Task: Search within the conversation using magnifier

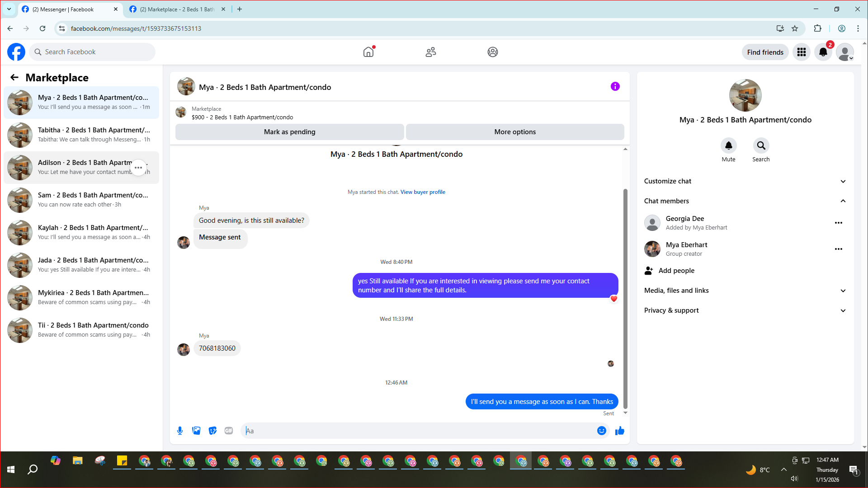Action: click(761, 145)
